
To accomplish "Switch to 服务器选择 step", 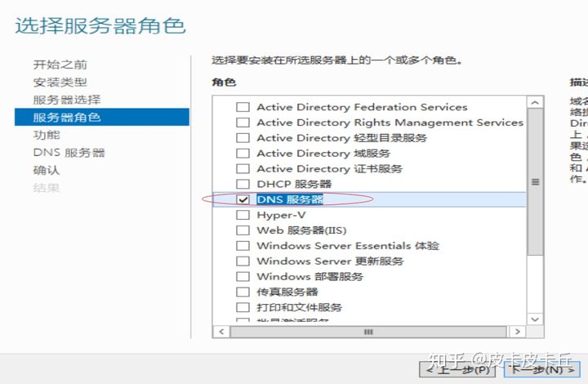I will coord(67,100).
